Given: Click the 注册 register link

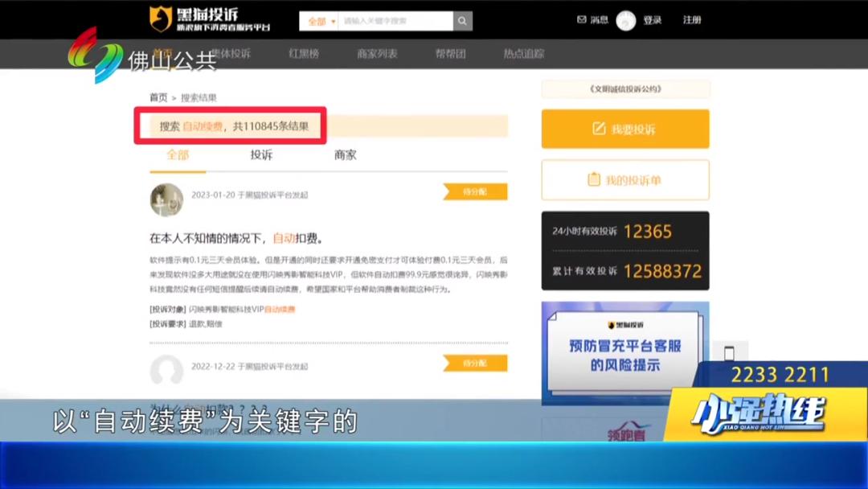Looking at the screenshot, I should coord(692,20).
